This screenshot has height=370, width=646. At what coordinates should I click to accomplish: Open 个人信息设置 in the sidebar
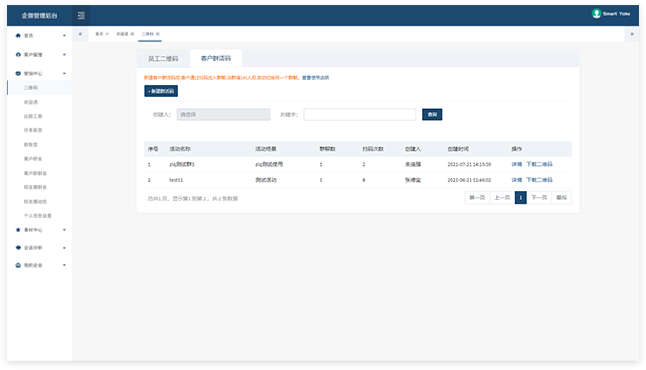(37, 215)
